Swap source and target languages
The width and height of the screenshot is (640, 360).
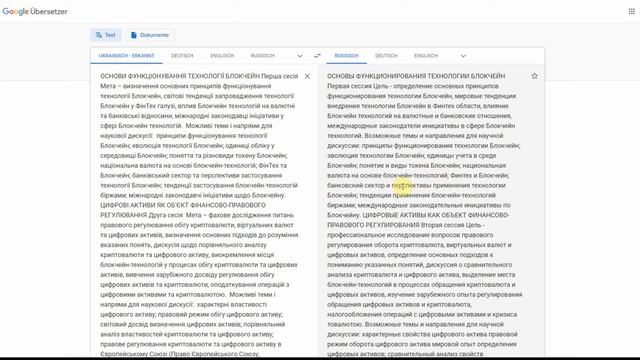pyautogui.click(x=318, y=56)
